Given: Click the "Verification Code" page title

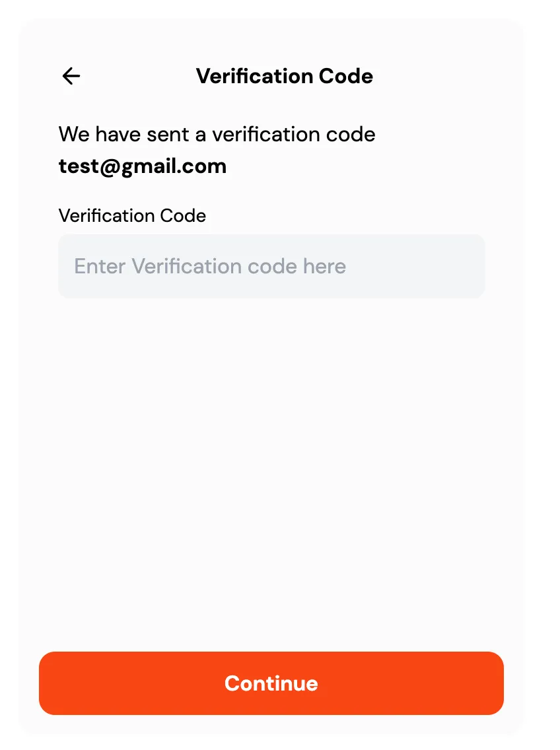Looking at the screenshot, I should coord(284,77).
